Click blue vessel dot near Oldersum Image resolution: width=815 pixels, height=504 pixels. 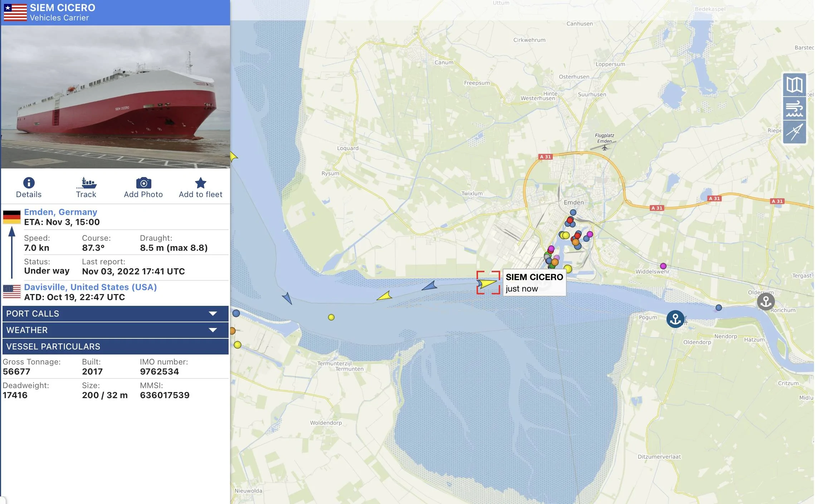click(718, 308)
